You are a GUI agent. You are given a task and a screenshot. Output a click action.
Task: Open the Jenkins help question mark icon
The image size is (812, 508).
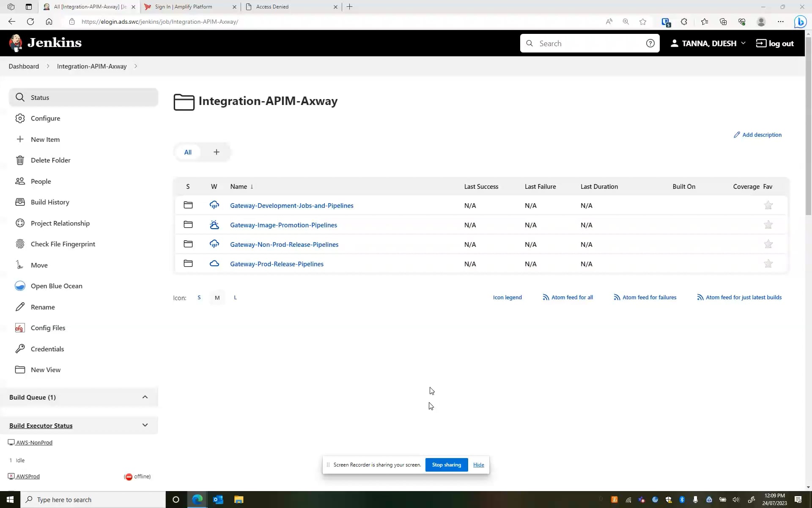[x=650, y=43]
